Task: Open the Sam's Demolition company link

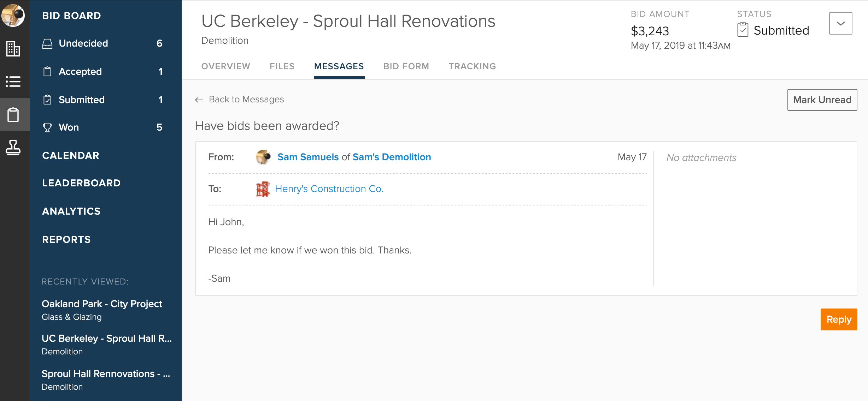Action: click(x=392, y=157)
